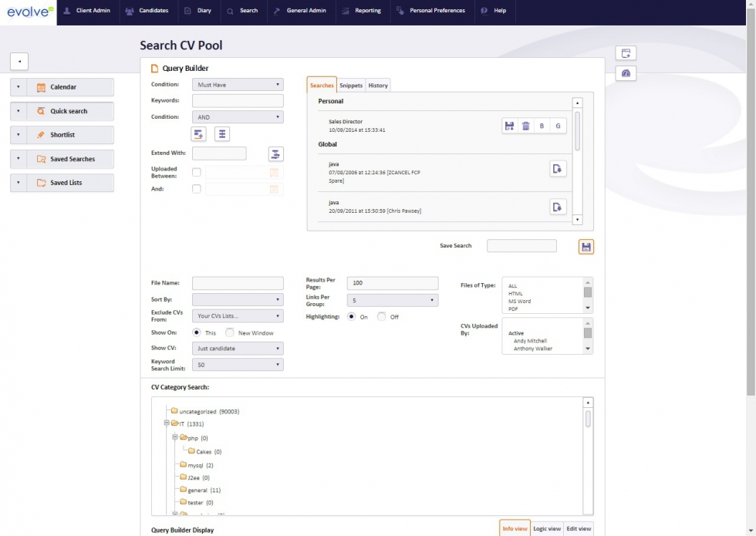This screenshot has height=536, width=756.
Task: Turn Highlighting Off with the radio button
Action: click(x=382, y=315)
